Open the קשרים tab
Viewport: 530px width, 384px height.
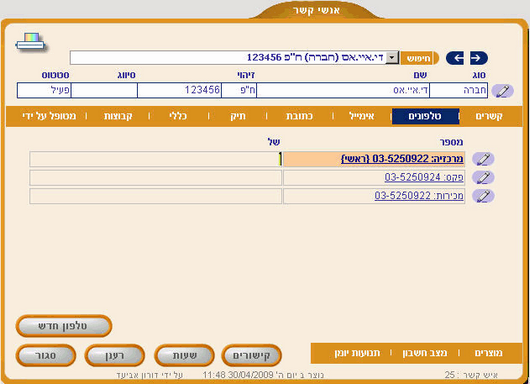click(489, 116)
